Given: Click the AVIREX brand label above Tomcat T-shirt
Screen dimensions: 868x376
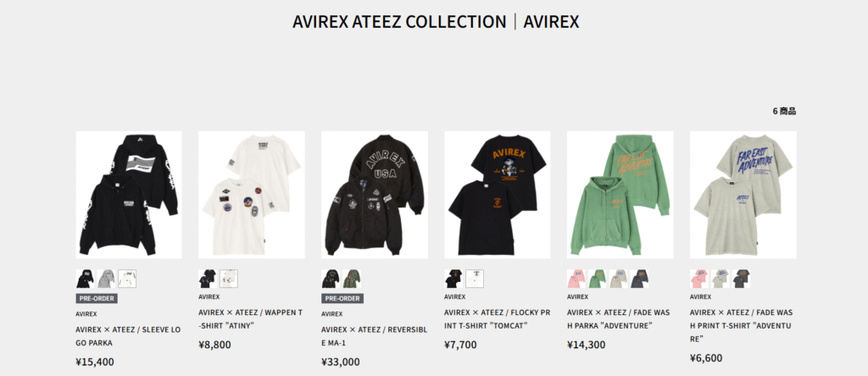Looking at the screenshot, I should 454,297.
